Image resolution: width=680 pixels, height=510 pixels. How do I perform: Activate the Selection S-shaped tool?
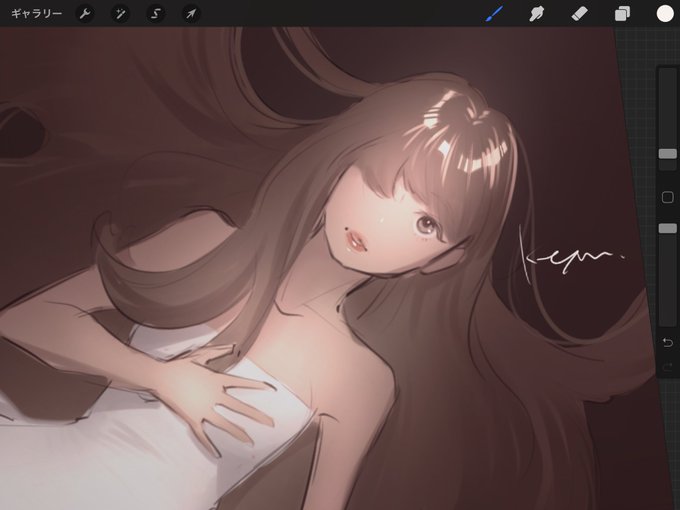pyautogui.click(x=156, y=14)
